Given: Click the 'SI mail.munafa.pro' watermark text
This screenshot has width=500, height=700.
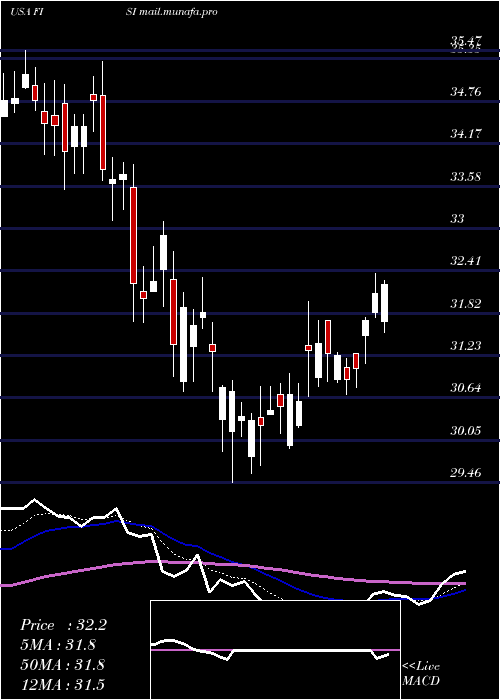Looking at the screenshot, I should pos(172,12).
